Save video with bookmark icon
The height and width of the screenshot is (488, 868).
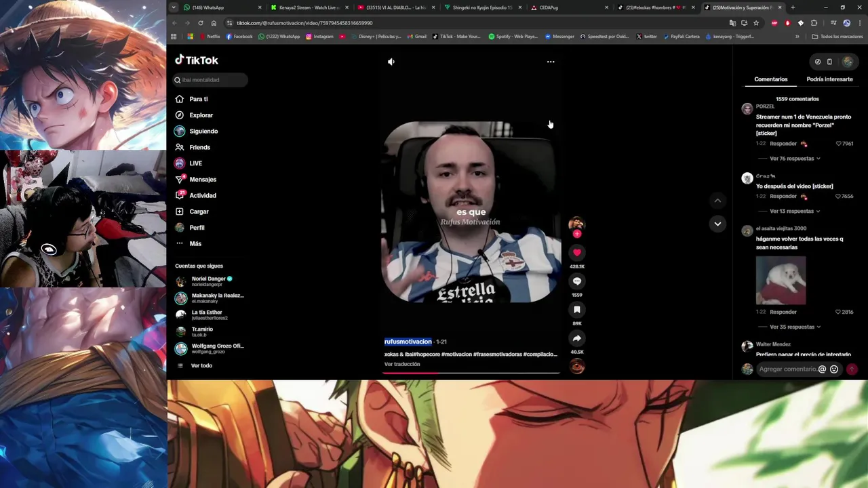coord(577,309)
